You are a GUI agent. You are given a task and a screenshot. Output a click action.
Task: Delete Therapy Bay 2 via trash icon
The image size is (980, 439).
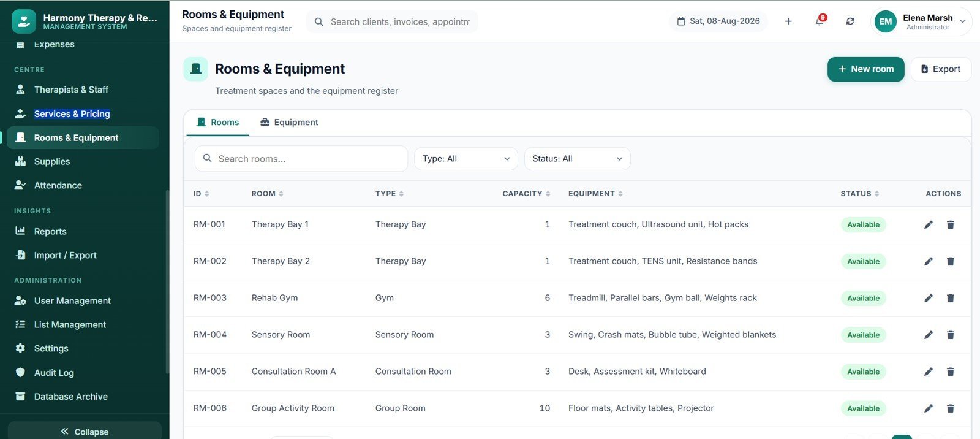(951, 262)
